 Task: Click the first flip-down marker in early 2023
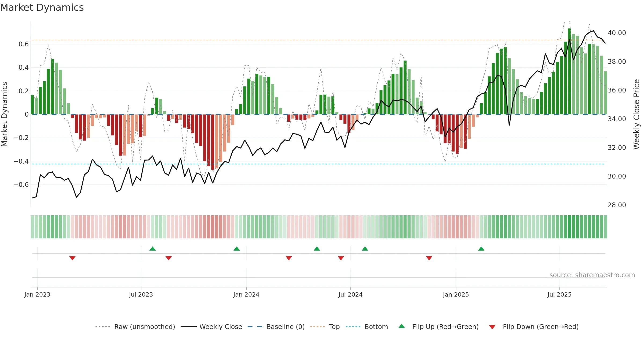pyautogui.click(x=72, y=258)
